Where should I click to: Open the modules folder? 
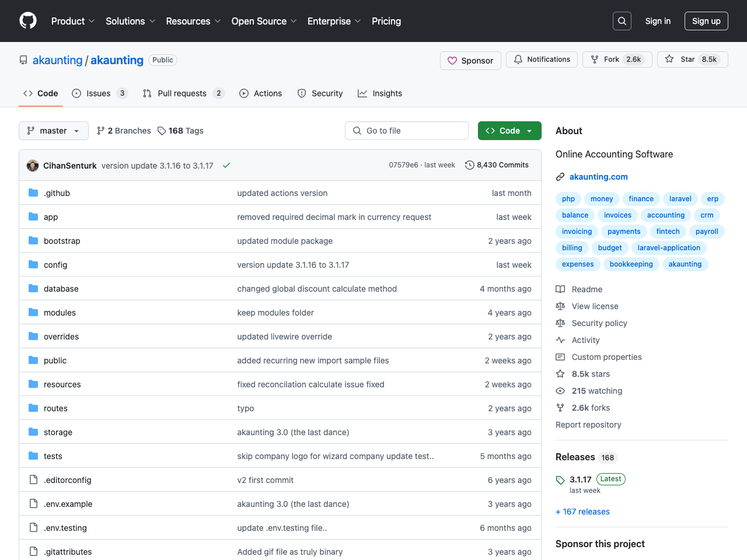[x=60, y=313]
